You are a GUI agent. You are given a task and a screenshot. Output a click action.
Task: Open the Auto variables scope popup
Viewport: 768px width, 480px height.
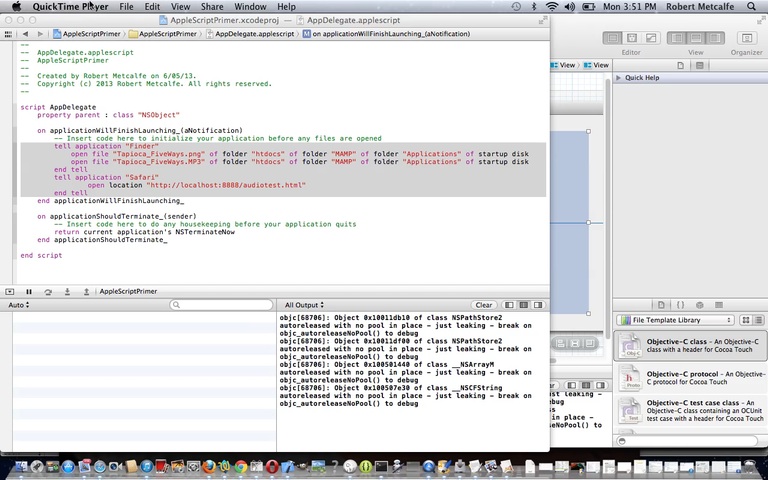[x=19, y=305]
